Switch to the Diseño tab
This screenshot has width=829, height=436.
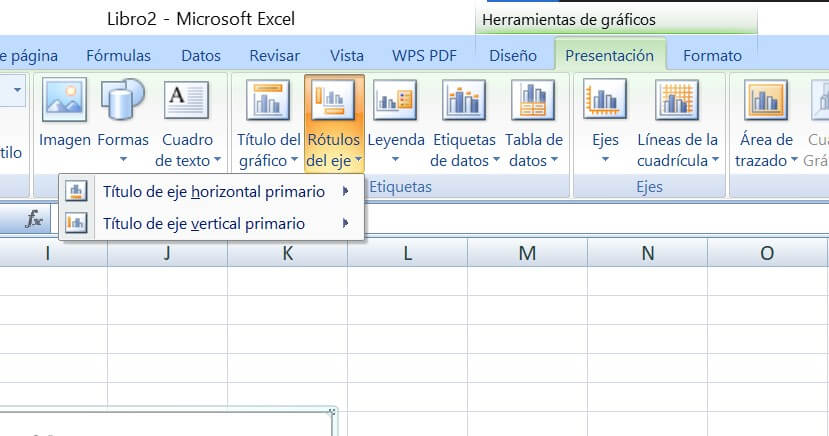513,56
